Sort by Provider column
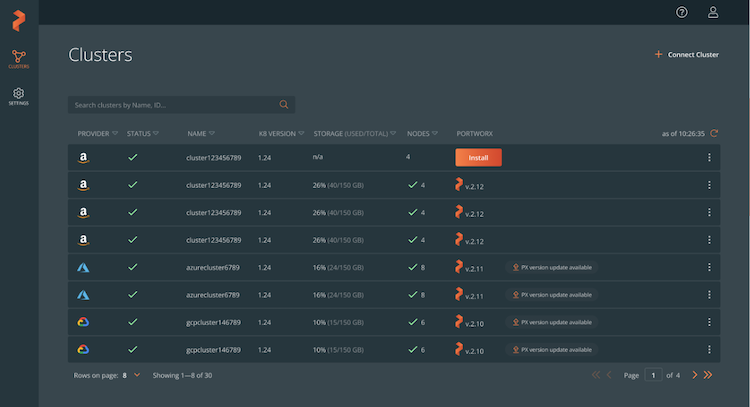This screenshot has width=750, height=407. click(x=97, y=133)
